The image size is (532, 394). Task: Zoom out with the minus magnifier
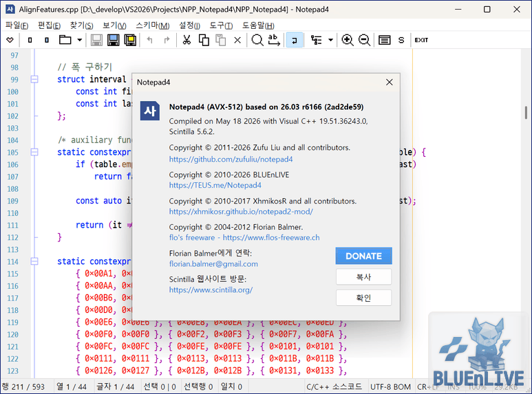364,40
